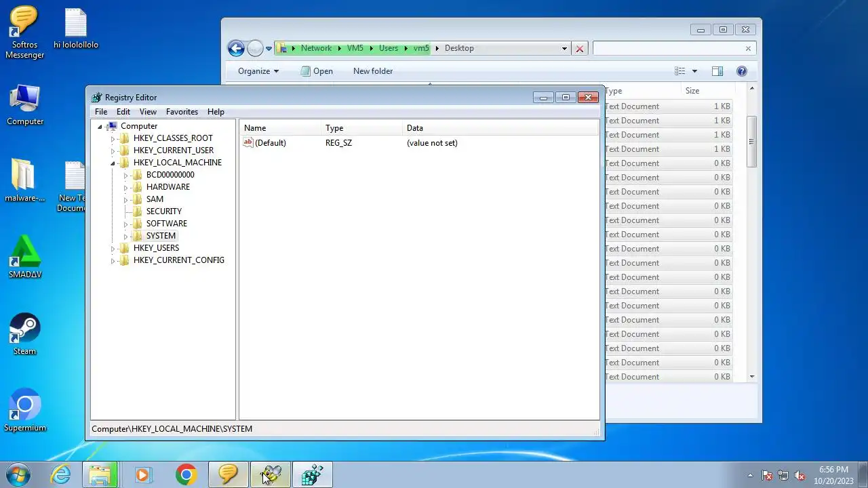Screen dimensions: 868x488
Task: Open the Computer desktop icon
Action: click(x=25, y=105)
